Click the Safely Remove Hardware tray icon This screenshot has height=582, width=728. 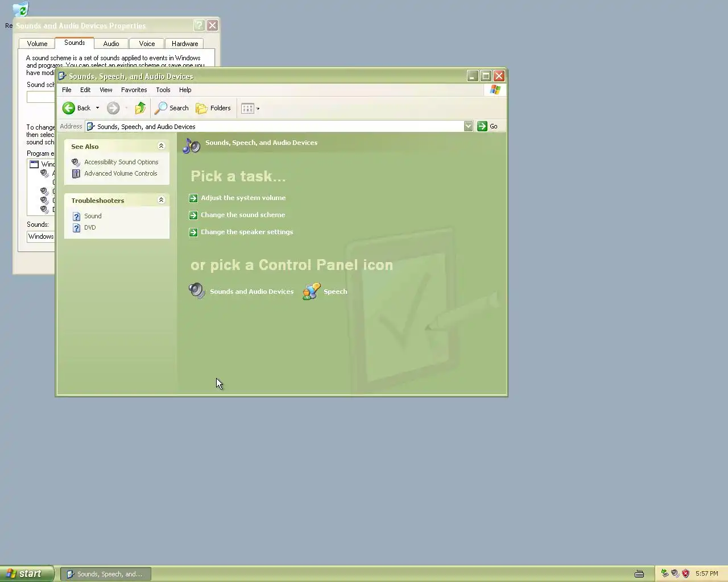coord(664,573)
